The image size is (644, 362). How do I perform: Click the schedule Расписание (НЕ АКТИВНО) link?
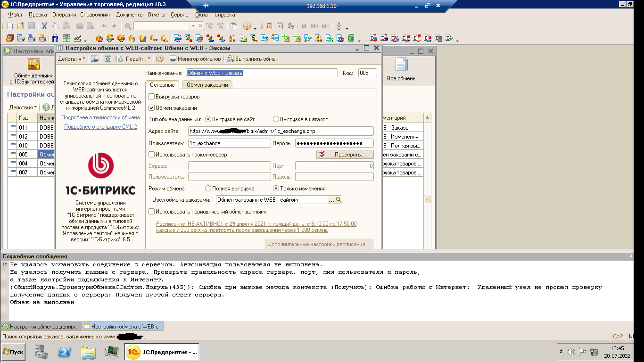pos(256,227)
